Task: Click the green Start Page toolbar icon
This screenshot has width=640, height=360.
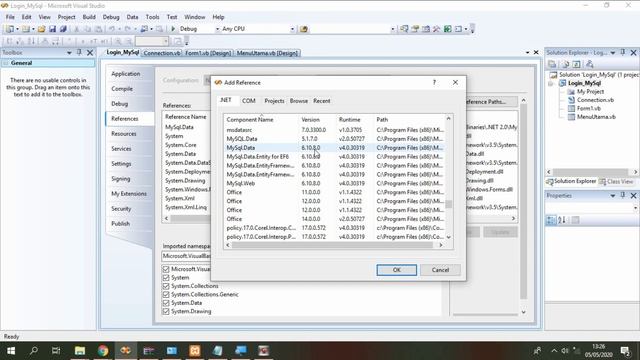Action: [x=447, y=29]
